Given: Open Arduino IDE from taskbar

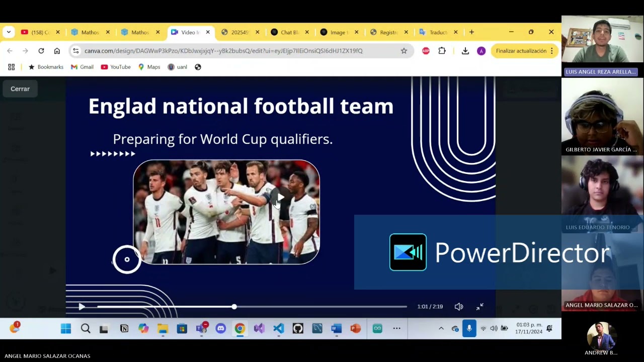Looking at the screenshot, I should pyautogui.click(x=377, y=329).
